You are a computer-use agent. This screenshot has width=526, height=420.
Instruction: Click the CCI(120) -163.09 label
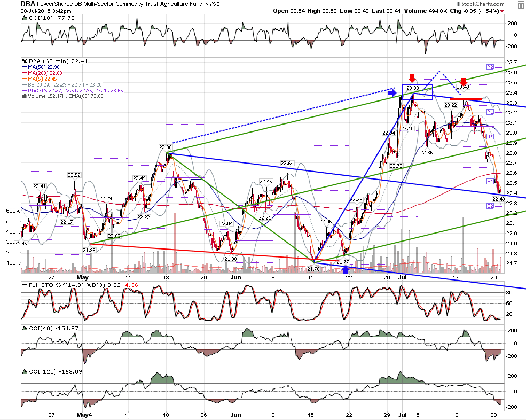click(56, 372)
